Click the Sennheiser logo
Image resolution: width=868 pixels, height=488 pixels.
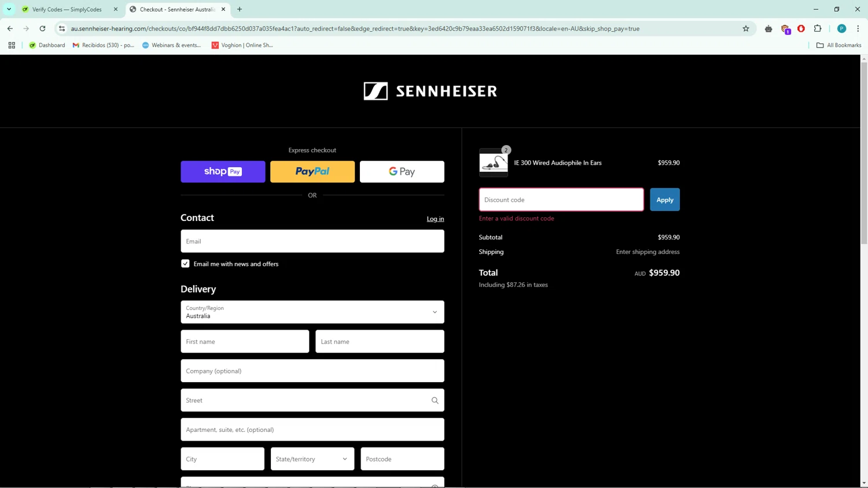[430, 91]
